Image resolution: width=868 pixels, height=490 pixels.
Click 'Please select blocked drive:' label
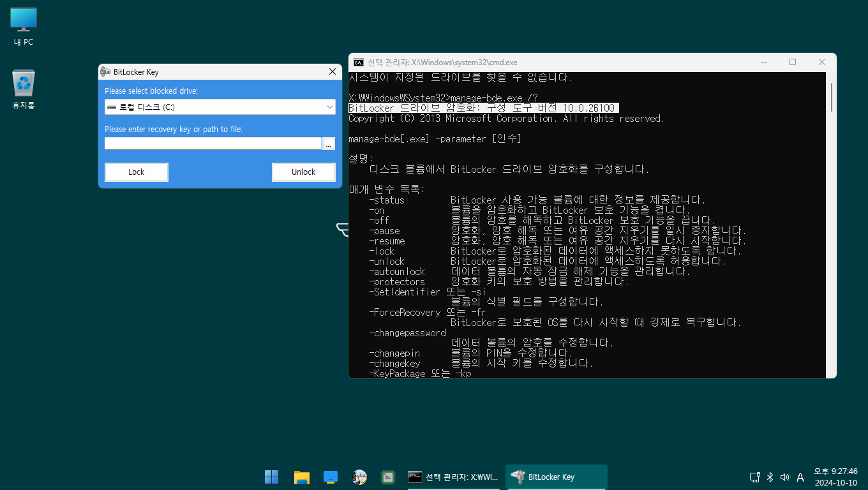151,91
